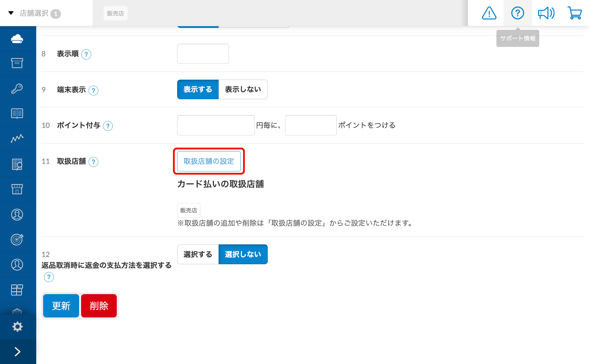Viewport: 589px width, 364px height.
Task: Click the 表示順 input field
Action: (203, 54)
